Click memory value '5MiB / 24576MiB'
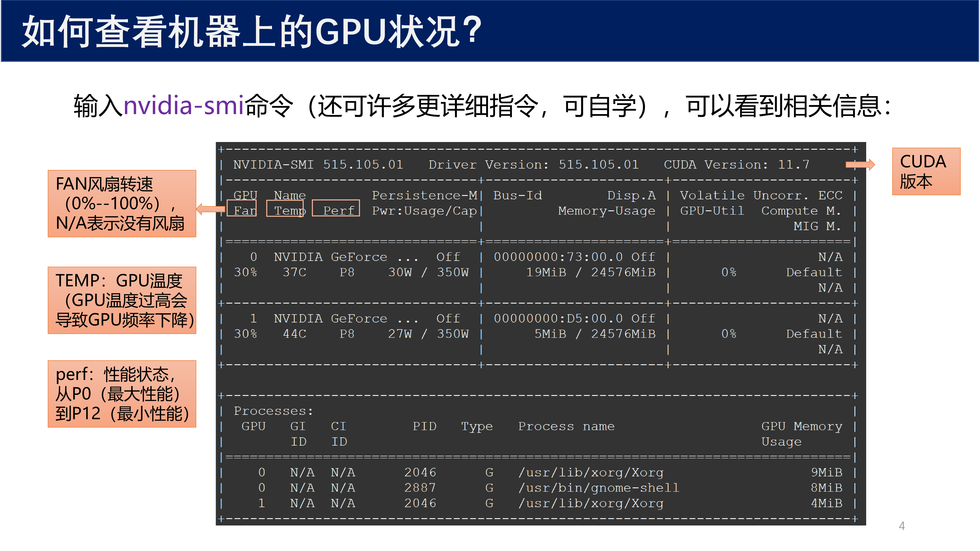The height and width of the screenshot is (551, 980). click(595, 334)
